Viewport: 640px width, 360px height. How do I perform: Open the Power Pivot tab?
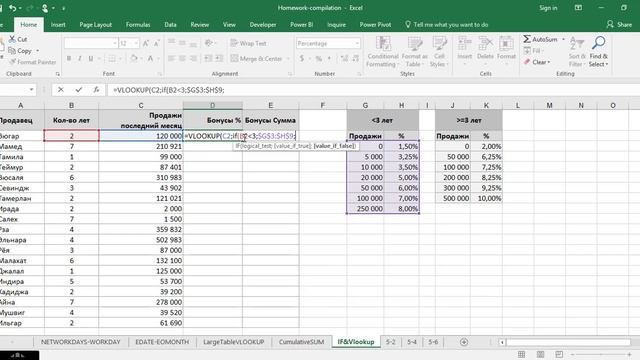[x=375, y=24]
